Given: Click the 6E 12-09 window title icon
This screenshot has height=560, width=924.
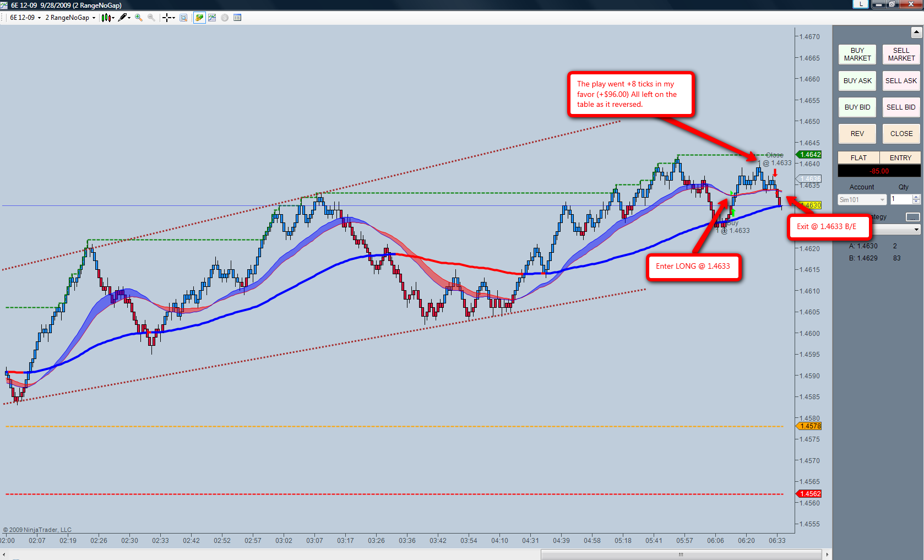Looking at the screenshot, I should [x=5, y=5].
